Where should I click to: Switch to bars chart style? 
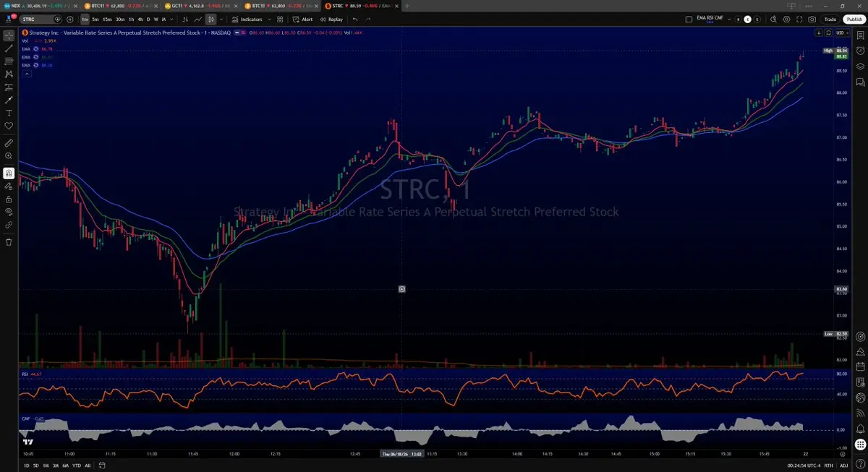pos(186,20)
